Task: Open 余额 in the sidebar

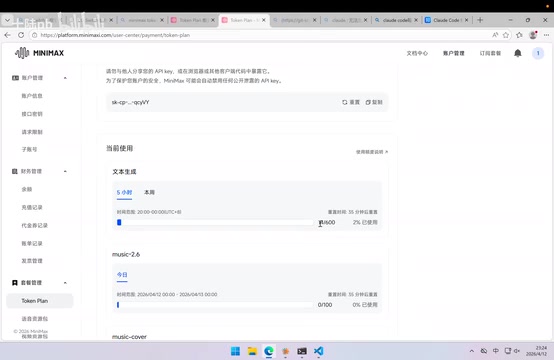Action: tap(26, 189)
